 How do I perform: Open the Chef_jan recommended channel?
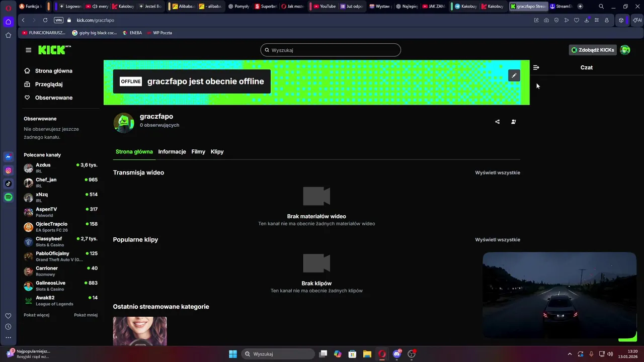tap(60, 183)
